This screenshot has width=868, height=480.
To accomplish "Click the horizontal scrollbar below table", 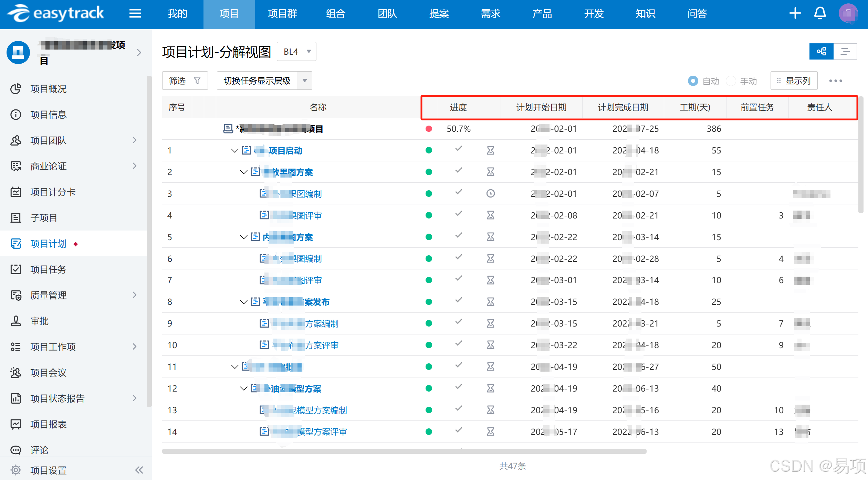I will (x=404, y=451).
